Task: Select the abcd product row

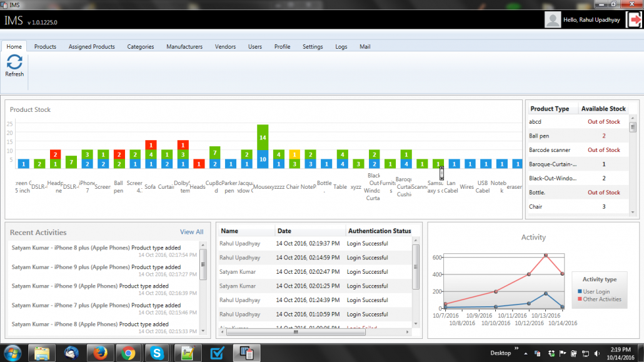Action: coord(578,122)
